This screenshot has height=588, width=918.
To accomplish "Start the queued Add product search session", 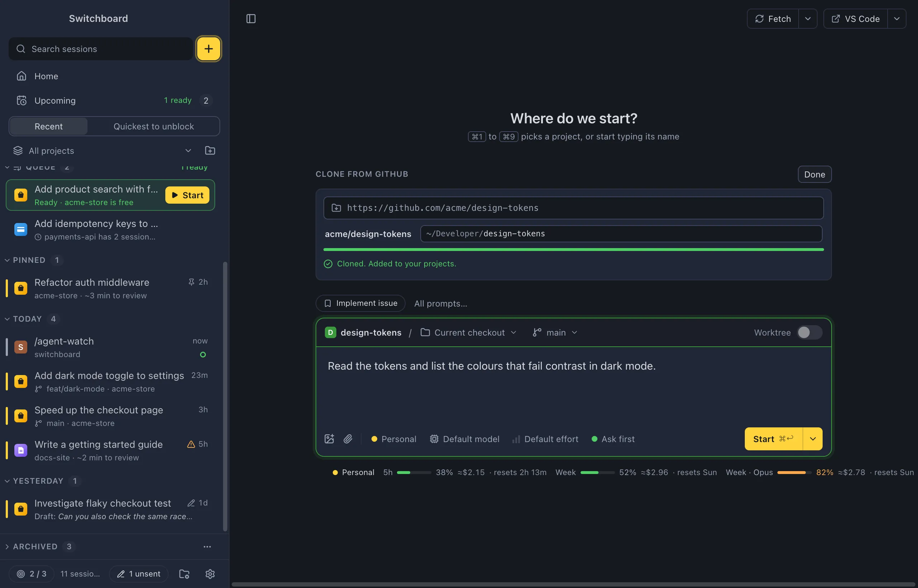I will point(187,195).
